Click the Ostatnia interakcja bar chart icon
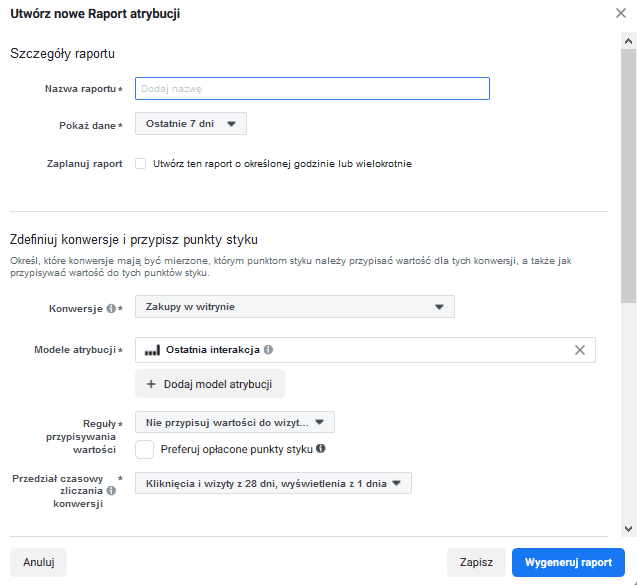The width and height of the screenshot is (637, 585). point(152,350)
